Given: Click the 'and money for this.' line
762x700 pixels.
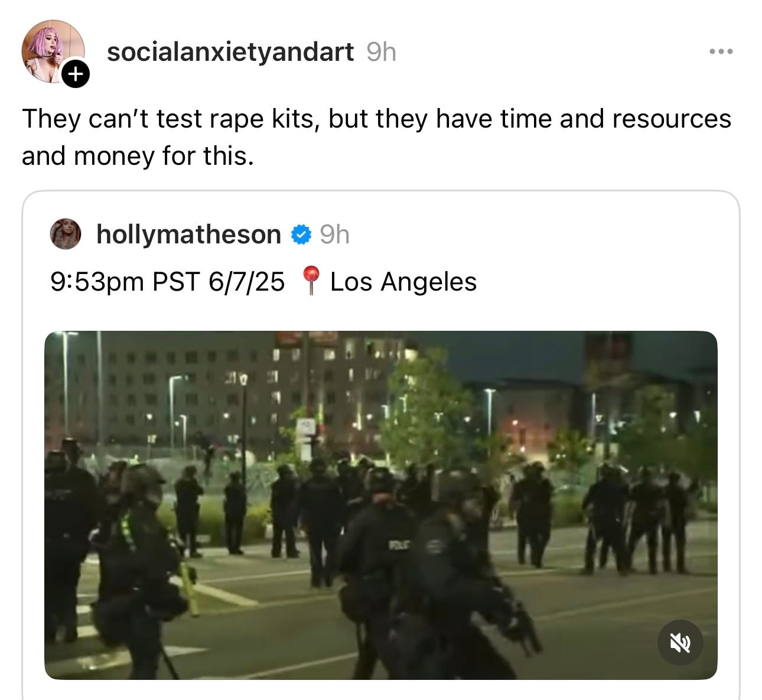Looking at the screenshot, I should [x=138, y=156].
